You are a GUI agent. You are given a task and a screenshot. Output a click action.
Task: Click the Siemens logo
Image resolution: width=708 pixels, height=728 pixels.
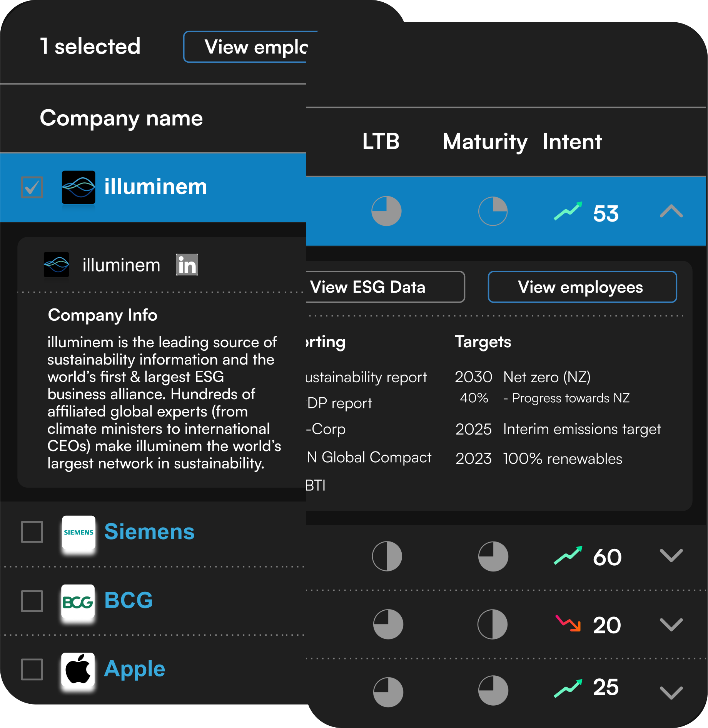(x=78, y=533)
